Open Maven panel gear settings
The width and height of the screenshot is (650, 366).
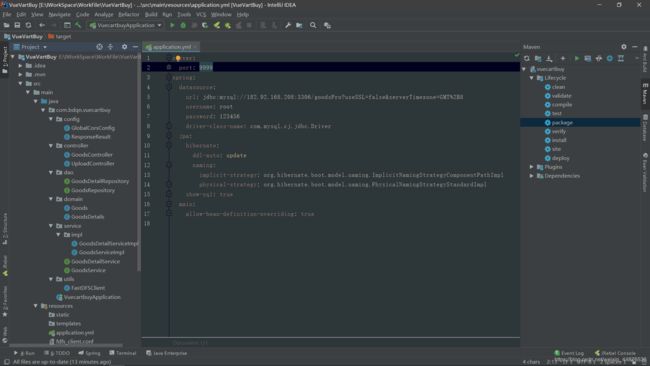(624, 47)
